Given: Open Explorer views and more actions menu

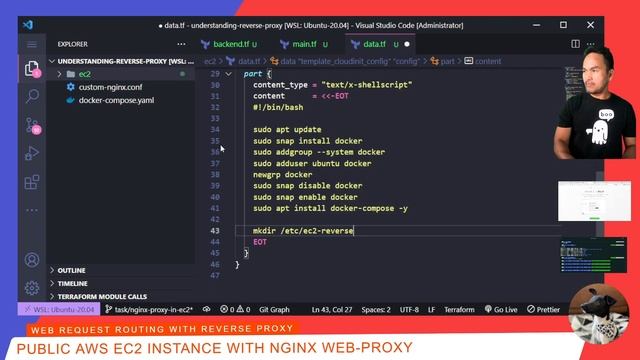Looking at the screenshot, I should (181, 44).
